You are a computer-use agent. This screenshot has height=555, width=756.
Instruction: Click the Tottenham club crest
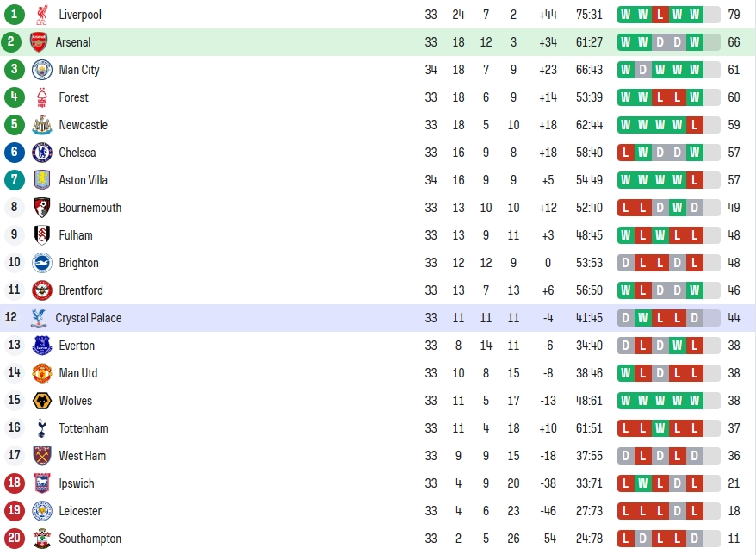click(x=42, y=428)
